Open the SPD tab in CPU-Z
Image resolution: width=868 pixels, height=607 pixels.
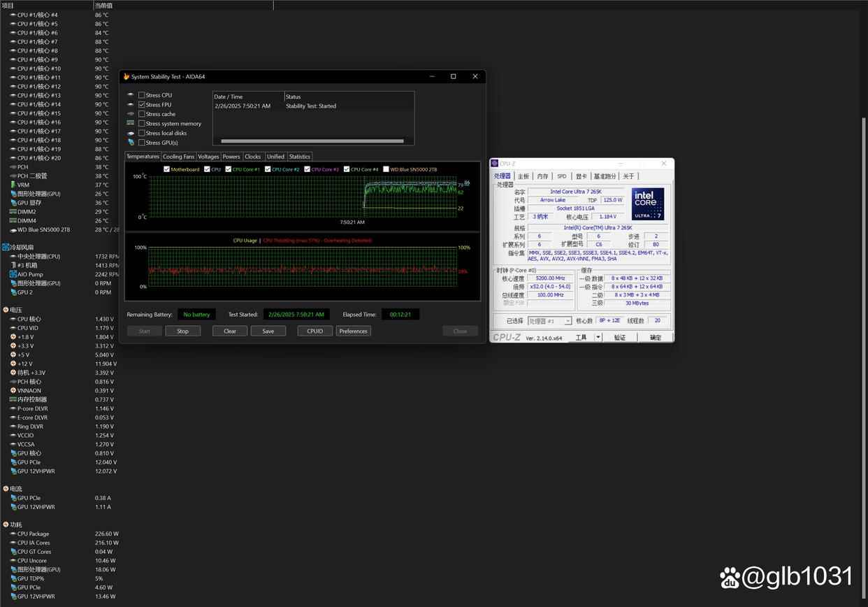(x=561, y=176)
